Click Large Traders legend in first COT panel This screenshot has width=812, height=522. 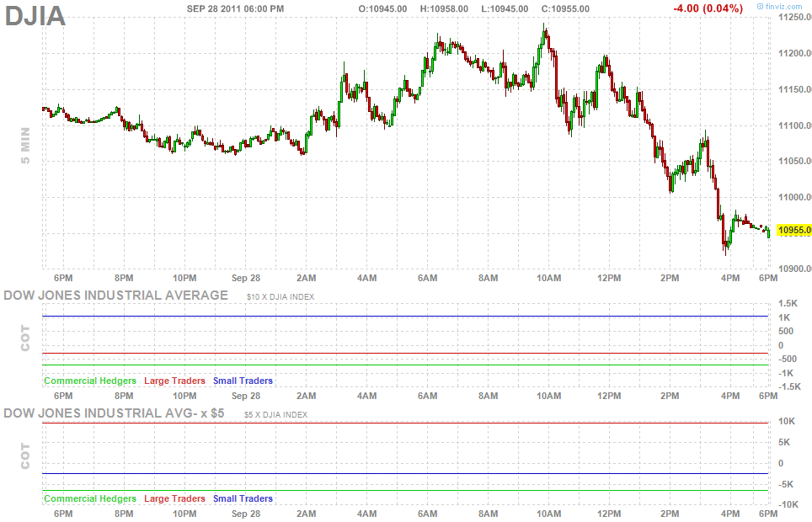click(174, 381)
